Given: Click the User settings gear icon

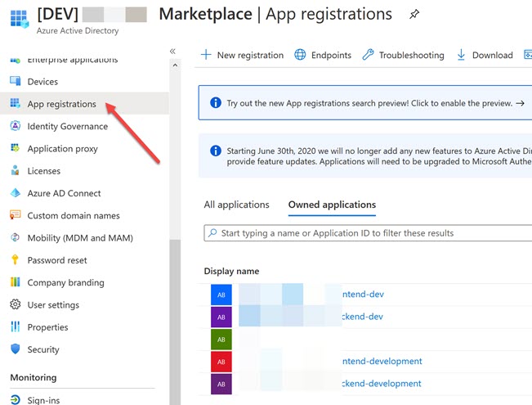Looking at the screenshot, I should [x=16, y=304].
